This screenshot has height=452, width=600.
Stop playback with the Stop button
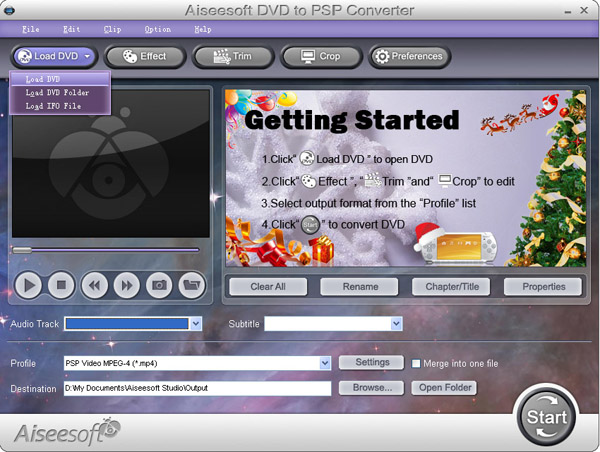pyautogui.click(x=61, y=285)
